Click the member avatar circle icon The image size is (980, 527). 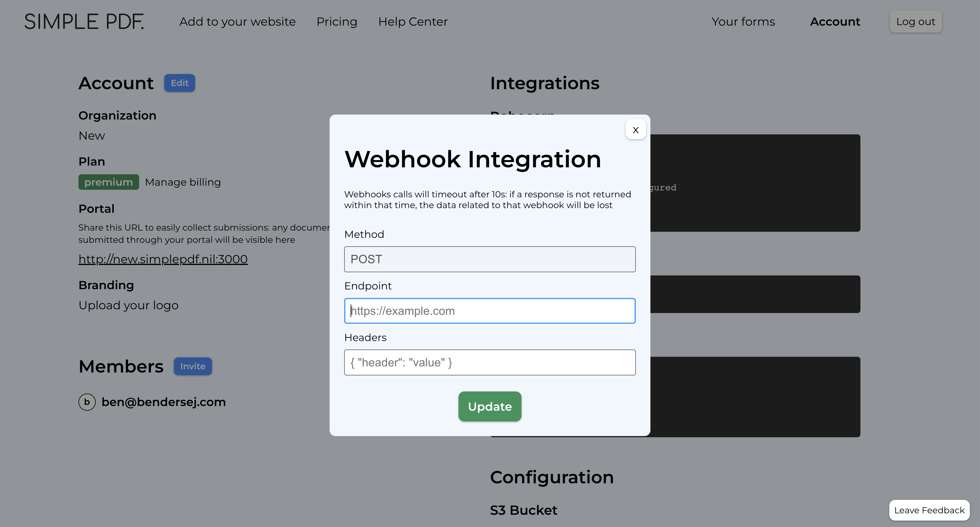click(x=87, y=402)
